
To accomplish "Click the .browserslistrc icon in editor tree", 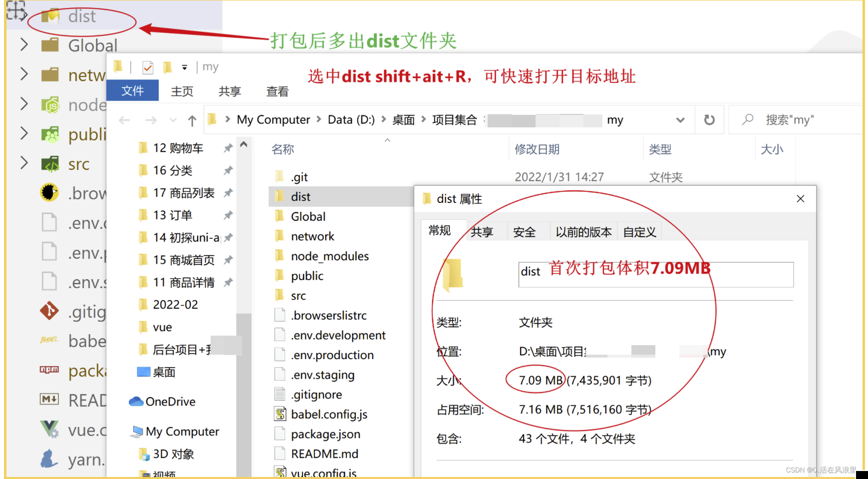I will coord(49,192).
